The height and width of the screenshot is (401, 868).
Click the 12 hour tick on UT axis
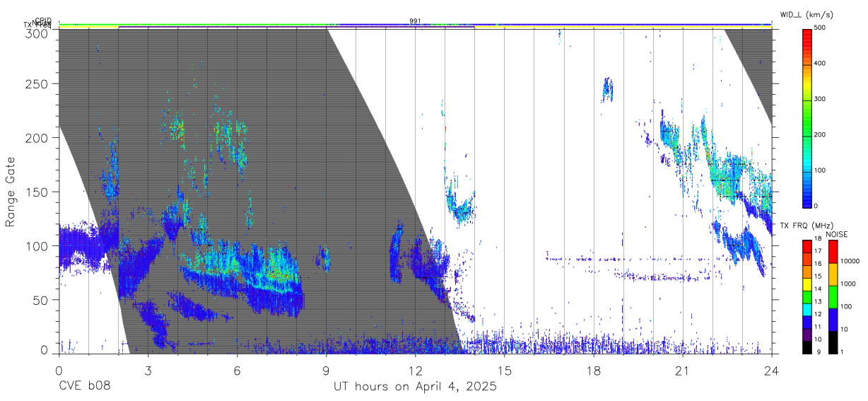pyautogui.click(x=416, y=371)
